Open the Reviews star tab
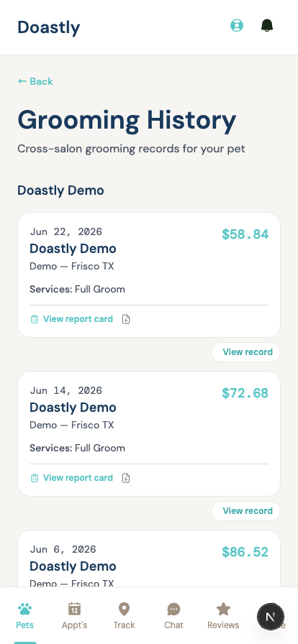This screenshot has width=298, height=644. (x=223, y=616)
